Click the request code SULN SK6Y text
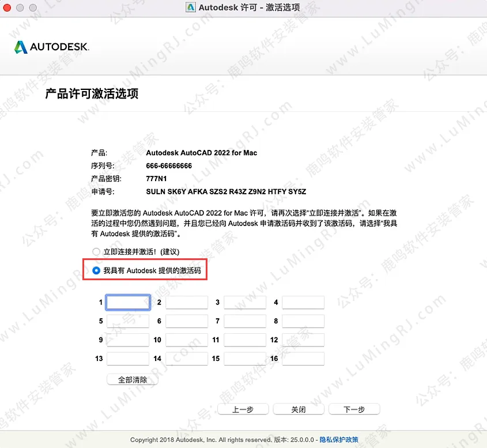The width and height of the screenshot is (487, 448). point(226,191)
